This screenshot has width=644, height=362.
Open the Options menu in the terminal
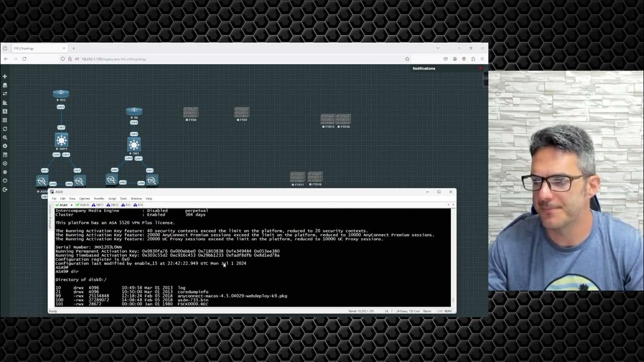(85, 199)
